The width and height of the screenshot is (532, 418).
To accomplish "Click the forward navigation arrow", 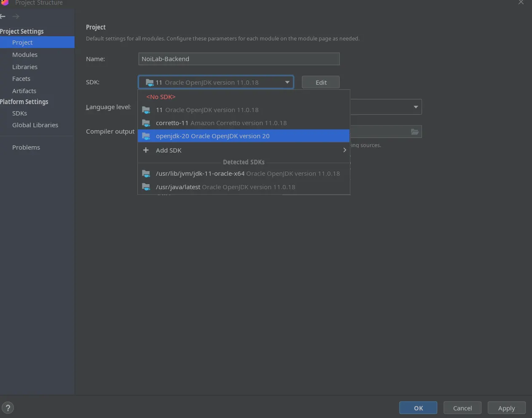I will (16, 16).
